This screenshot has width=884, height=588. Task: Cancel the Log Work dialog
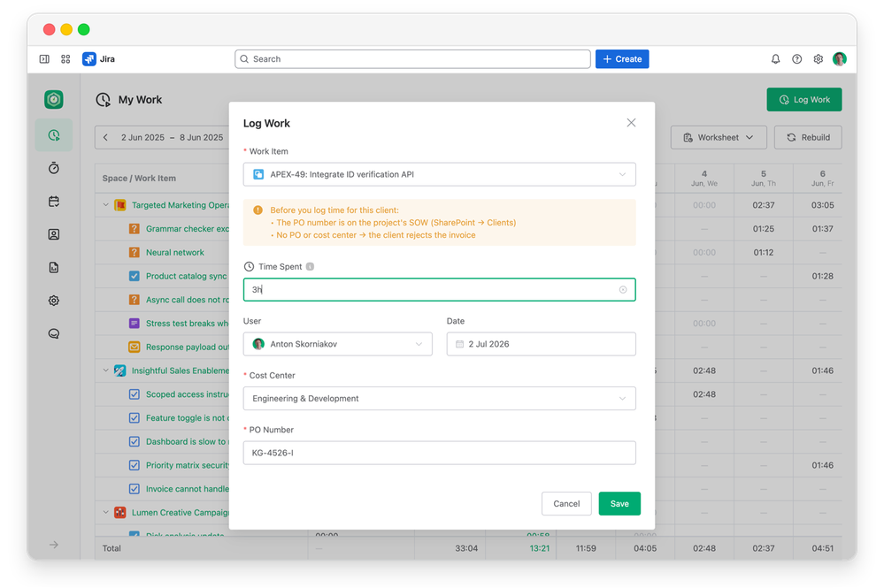(x=566, y=503)
